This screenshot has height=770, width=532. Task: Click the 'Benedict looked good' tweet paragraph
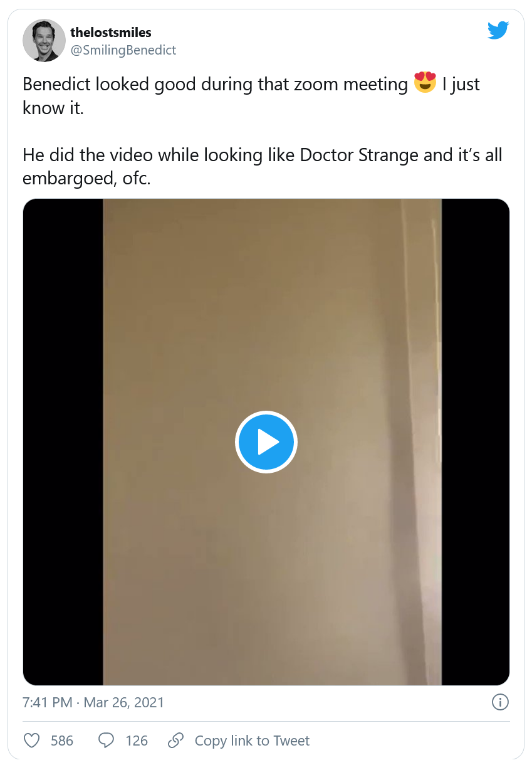(251, 95)
